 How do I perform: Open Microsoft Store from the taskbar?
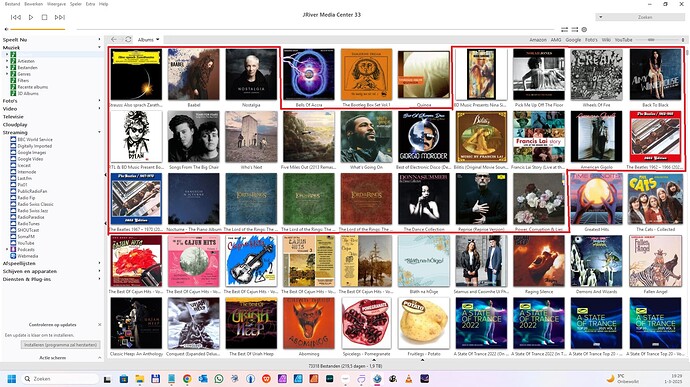pyautogui.click(x=124, y=379)
